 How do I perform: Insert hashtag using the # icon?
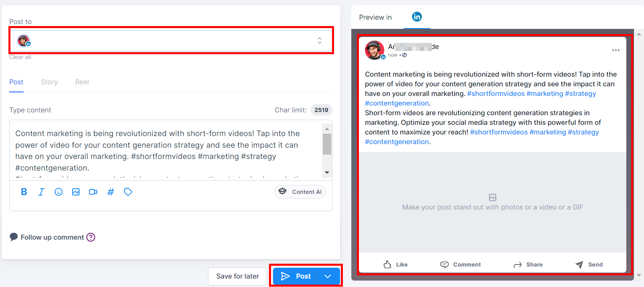111,192
